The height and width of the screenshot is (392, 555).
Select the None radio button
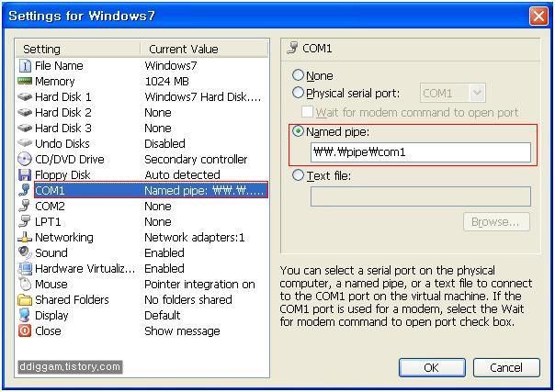click(x=298, y=75)
